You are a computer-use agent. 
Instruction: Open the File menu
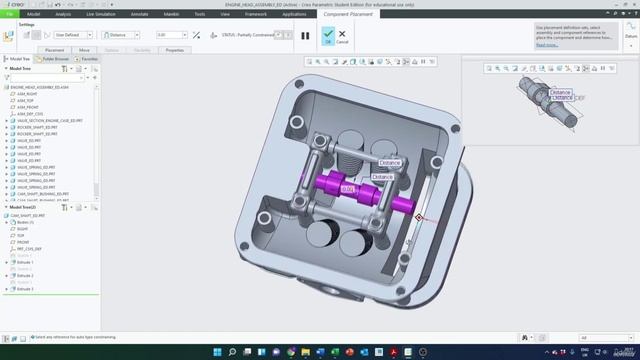coord(9,14)
